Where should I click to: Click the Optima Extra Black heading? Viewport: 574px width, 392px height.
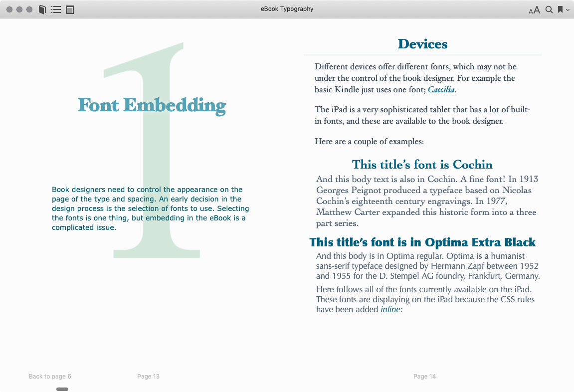coord(422,242)
